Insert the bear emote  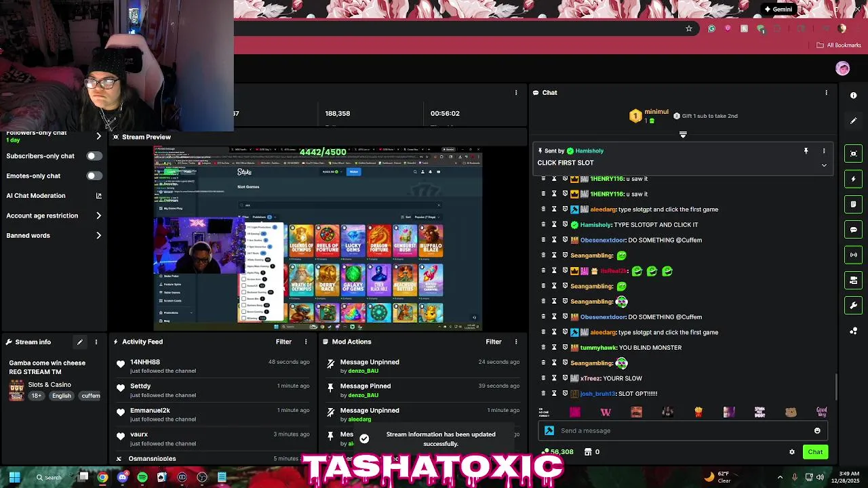tap(791, 412)
